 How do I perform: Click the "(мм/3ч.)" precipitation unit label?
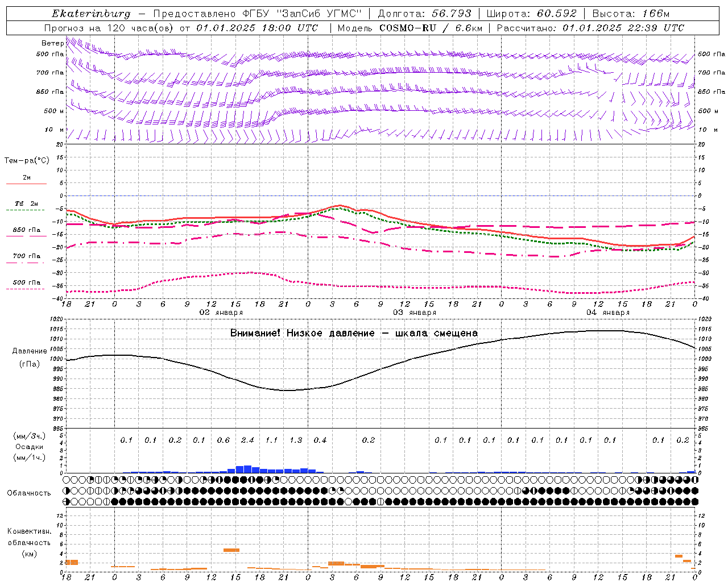tap(30, 436)
